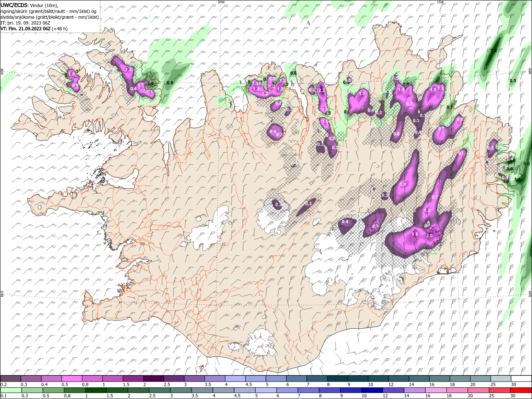Select lower legend dark blue swatch at 10
The width and height of the screenshot is (532, 399).
tap(372, 390)
